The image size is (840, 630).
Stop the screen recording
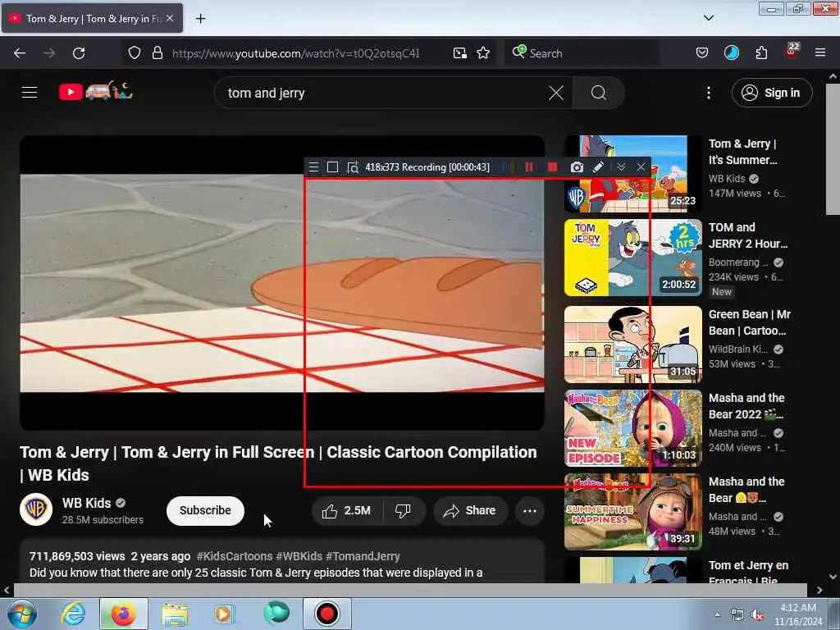(552, 167)
